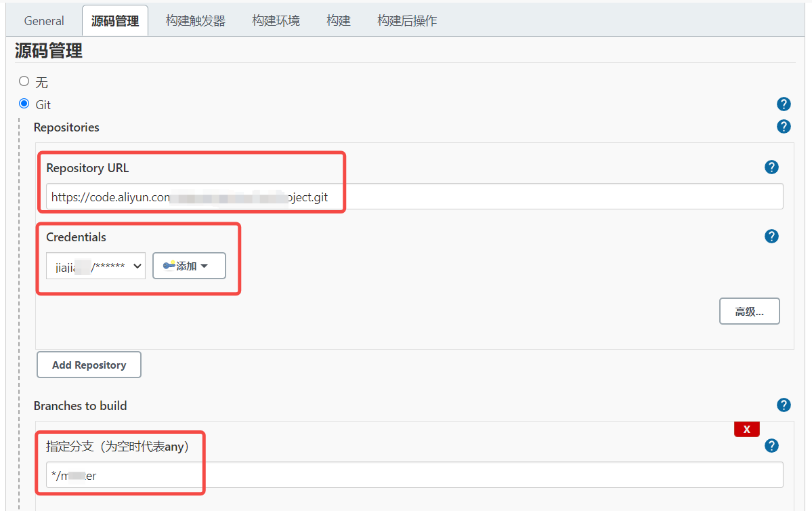Expand the 添加 credentials dropdown button
This screenshot has width=812, height=511.
[x=189, y=266]
